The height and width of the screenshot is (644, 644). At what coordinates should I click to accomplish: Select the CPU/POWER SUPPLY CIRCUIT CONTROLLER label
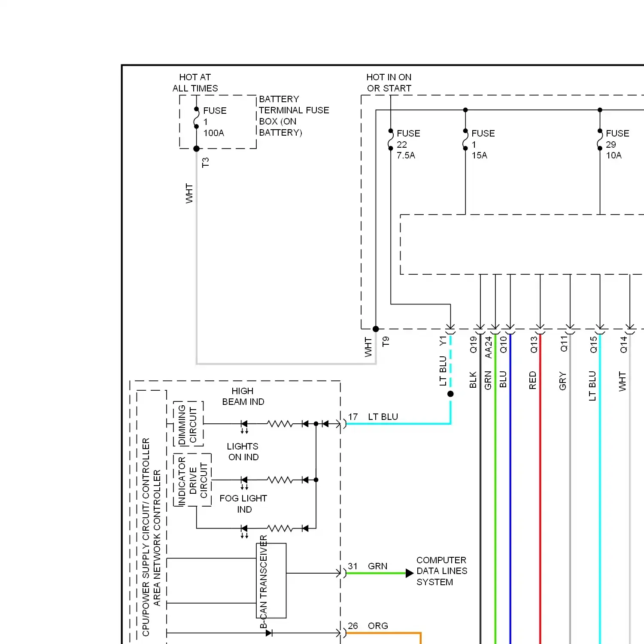tap(146, 537)
